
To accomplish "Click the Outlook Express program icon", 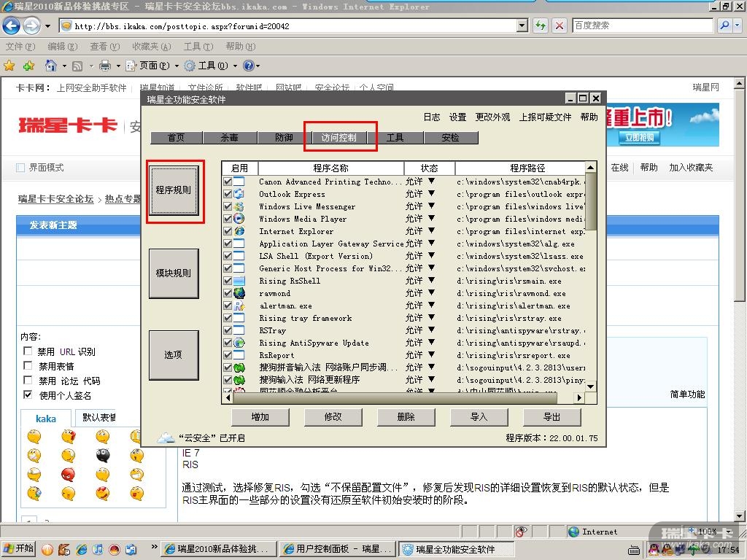I will pyautogui.click(x=239, y=194).
